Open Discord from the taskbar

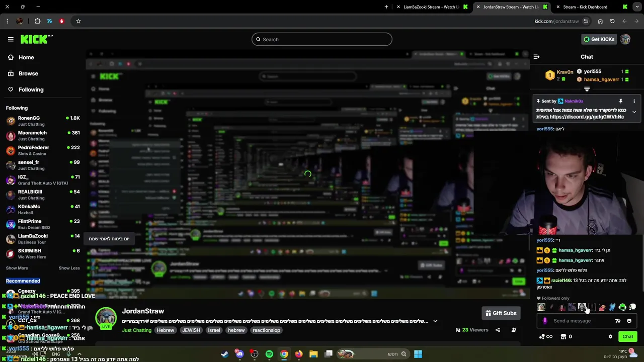pos(239,354)
